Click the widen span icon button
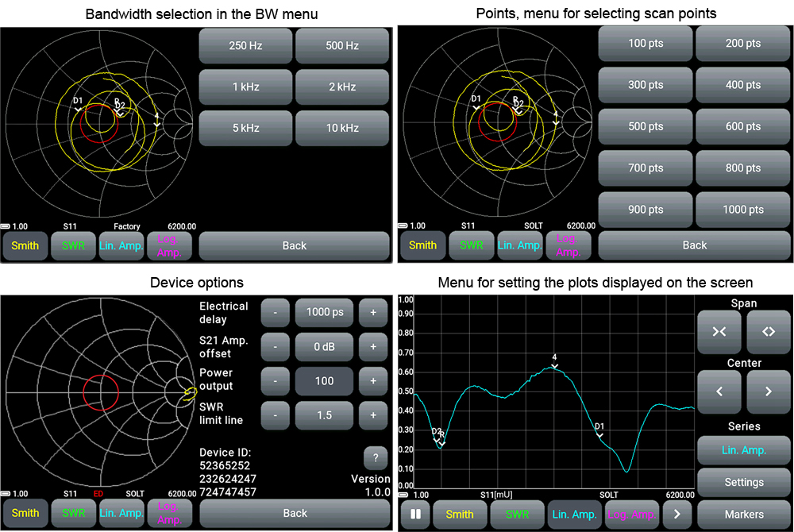 [768, 332]
